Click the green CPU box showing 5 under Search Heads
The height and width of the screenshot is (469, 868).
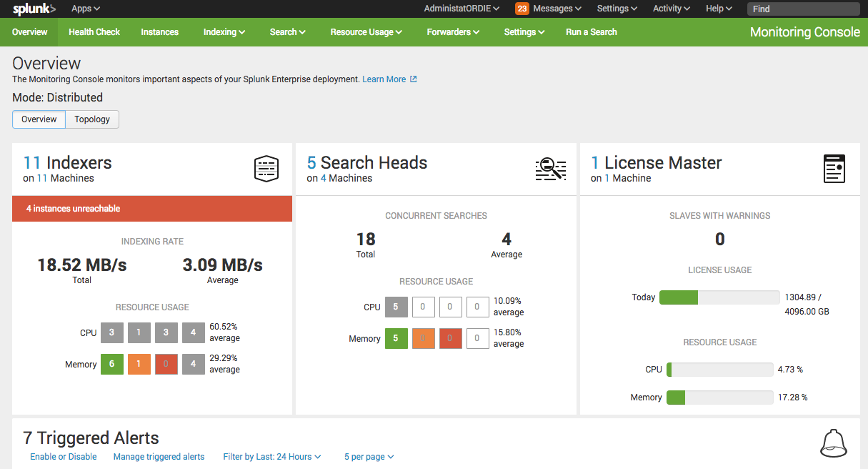coord(397,307)
